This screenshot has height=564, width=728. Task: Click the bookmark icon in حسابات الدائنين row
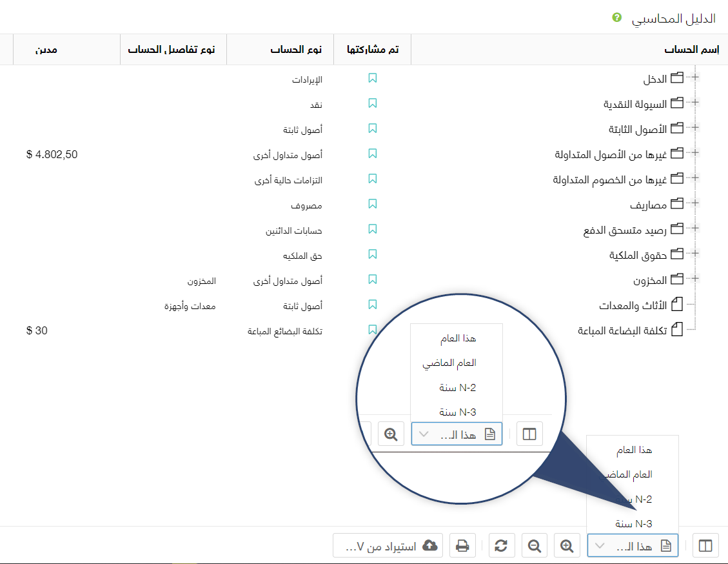372,228
